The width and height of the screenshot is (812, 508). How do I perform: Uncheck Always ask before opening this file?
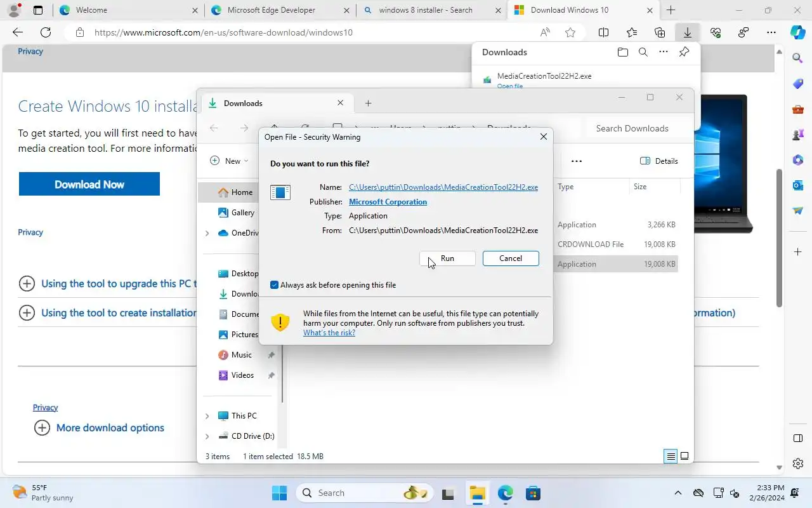[x=274, y=285]
